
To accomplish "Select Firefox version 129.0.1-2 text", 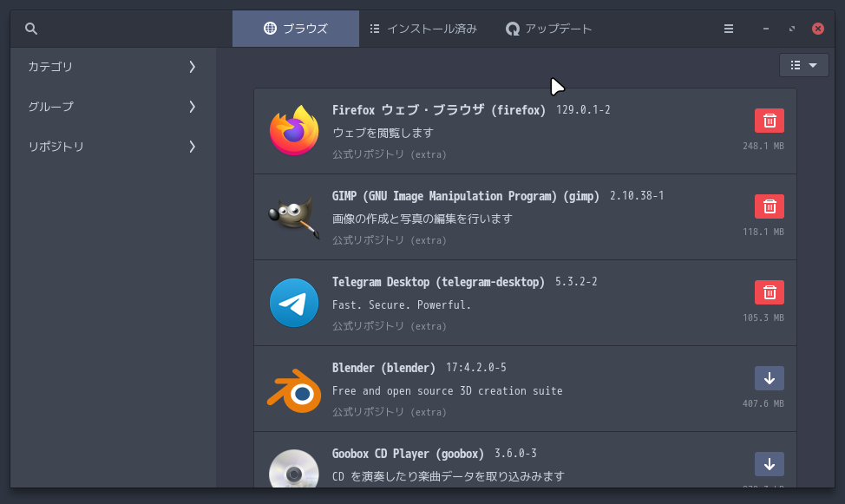I will pos(583,110).
